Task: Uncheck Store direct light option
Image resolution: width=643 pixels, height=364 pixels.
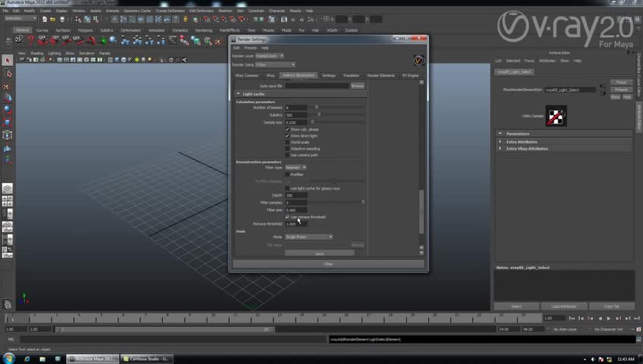Action: coord(287,136)
